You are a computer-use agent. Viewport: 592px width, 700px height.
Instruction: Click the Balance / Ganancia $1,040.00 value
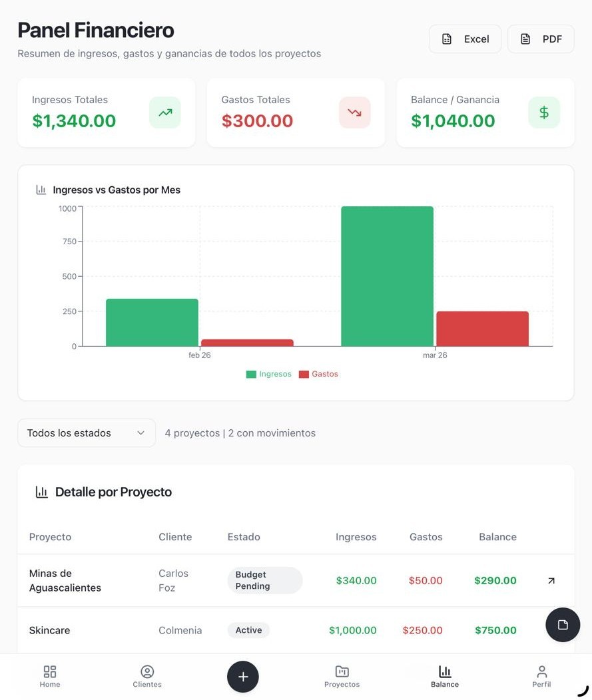coord(453,121)
